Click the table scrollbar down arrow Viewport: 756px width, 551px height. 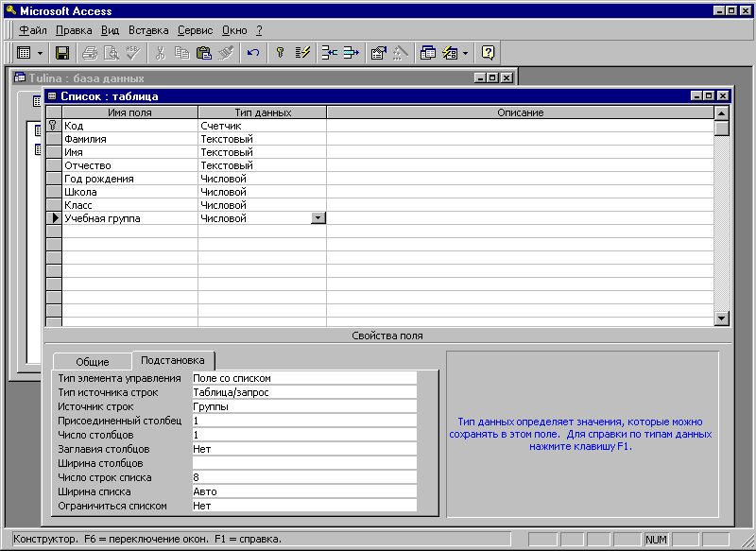(722, 319)
